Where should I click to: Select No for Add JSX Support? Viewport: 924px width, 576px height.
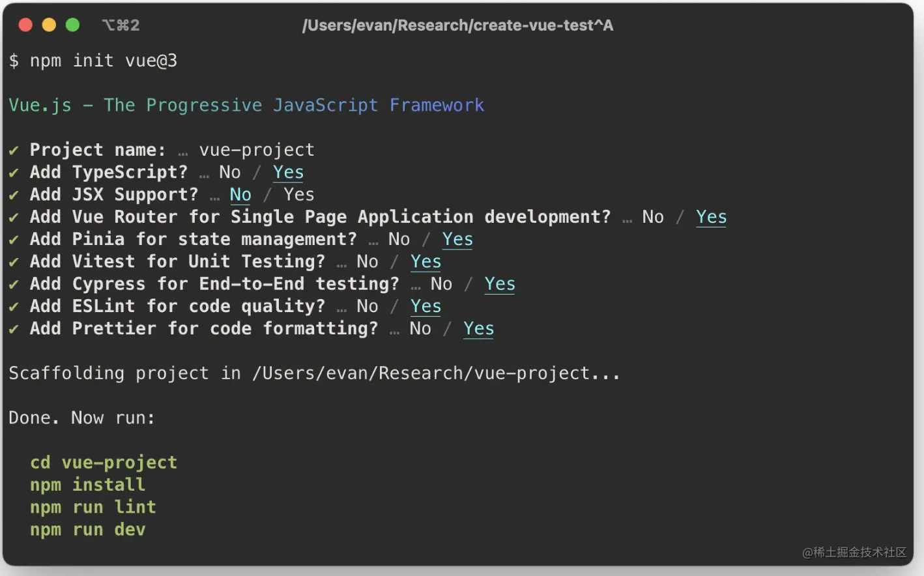point(240,195)
